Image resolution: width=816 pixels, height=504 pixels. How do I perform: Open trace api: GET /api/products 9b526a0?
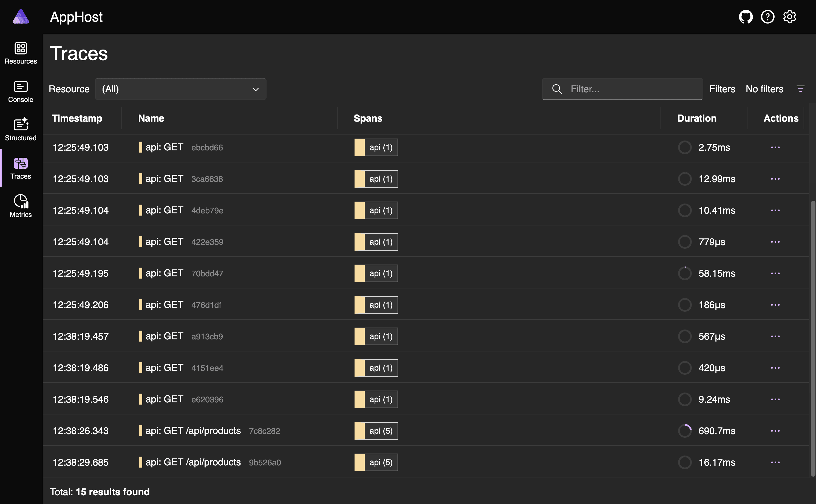(x=193, y=462)
